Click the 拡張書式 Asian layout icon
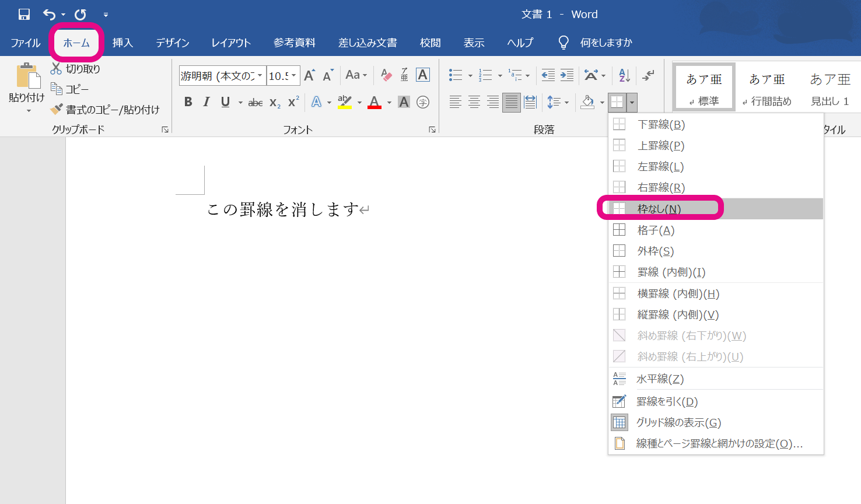The width and height of the screenshot is (861, 504). [591, 75]
